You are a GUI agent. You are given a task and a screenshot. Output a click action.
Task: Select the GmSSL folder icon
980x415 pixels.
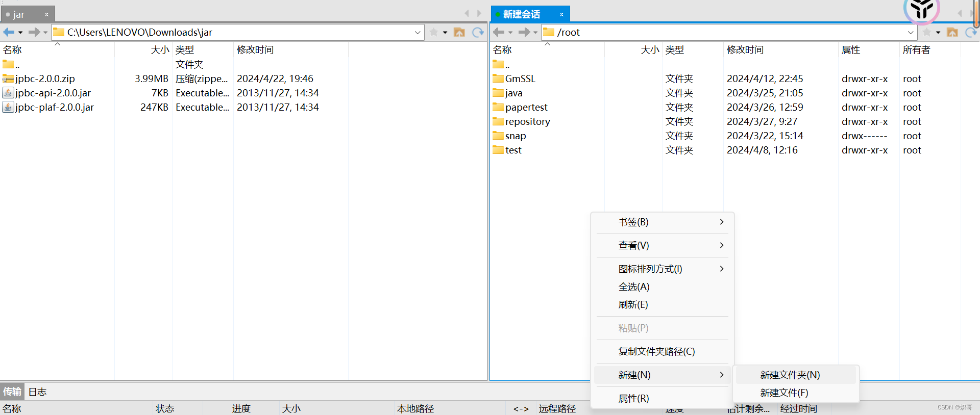pyautogui.click(x=498, y=79)
